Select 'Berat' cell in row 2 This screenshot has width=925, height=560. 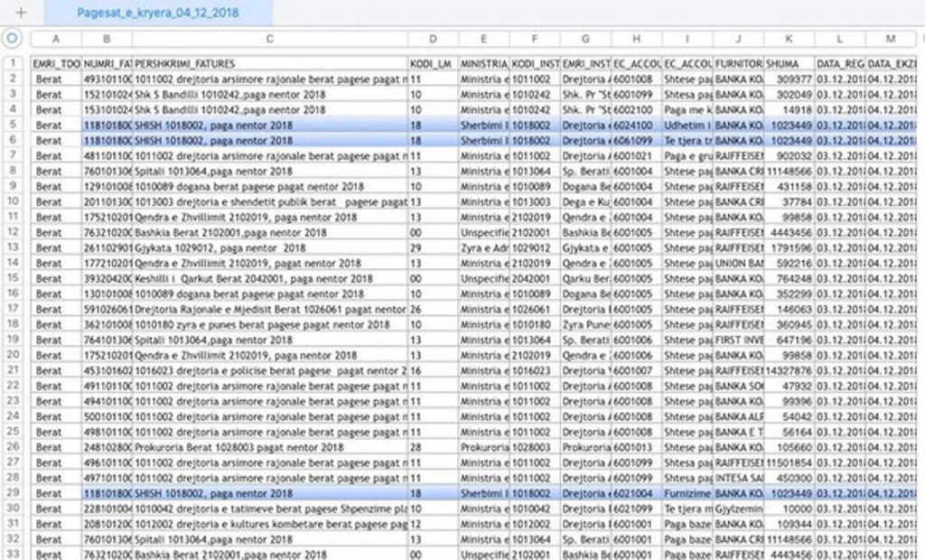(56, 79)
